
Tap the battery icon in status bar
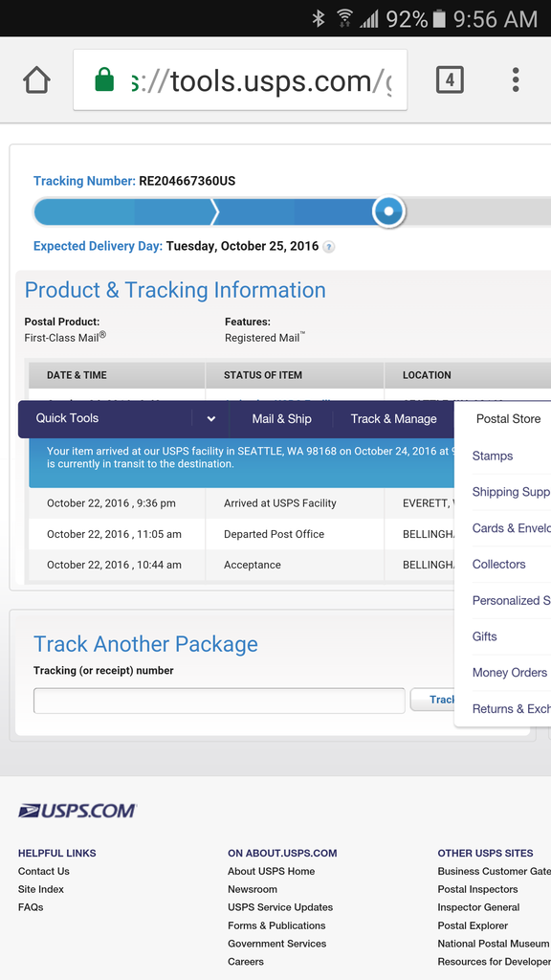pos(439,19)
